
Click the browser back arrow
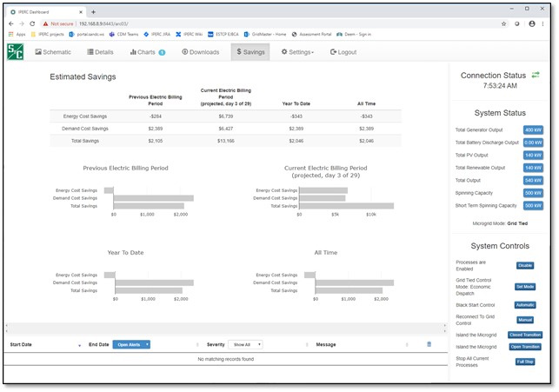[x=10, y=23]
